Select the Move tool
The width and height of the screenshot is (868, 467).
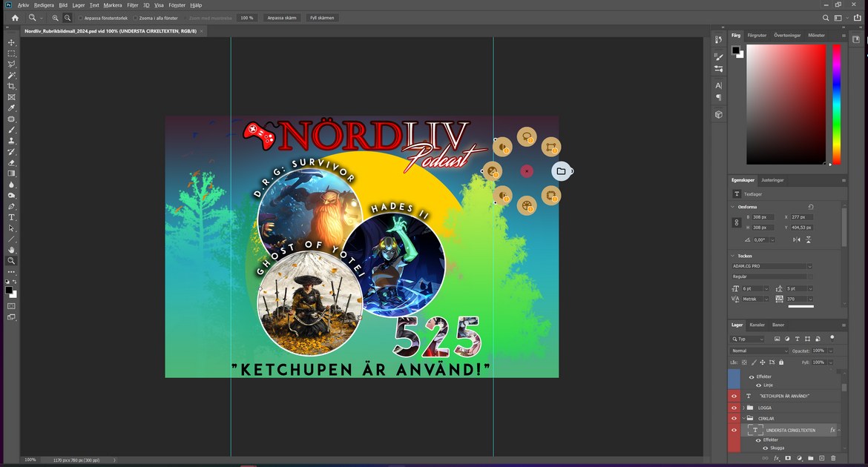(11, 43)
